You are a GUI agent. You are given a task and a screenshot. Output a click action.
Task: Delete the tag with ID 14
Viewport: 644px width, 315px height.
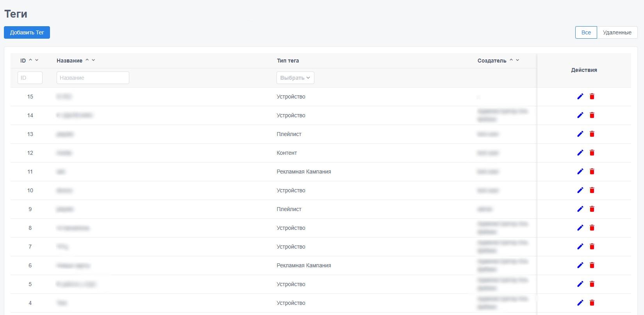(592, 115)
